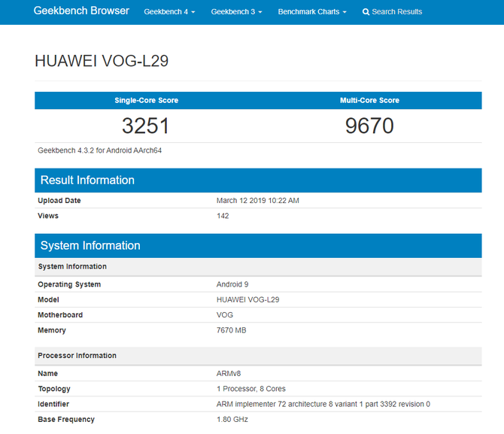Select the ARM implementer 72 identifier text

(323, 404)
